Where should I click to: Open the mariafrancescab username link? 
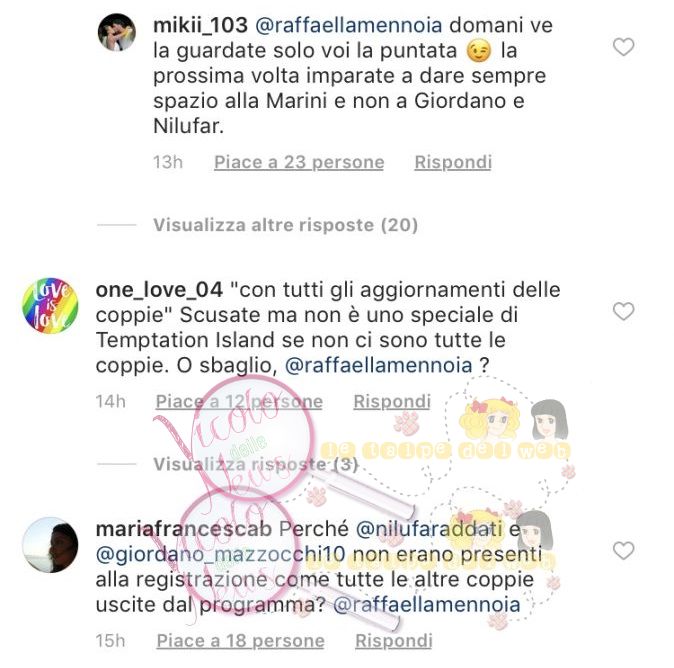(x=184, y=529)
